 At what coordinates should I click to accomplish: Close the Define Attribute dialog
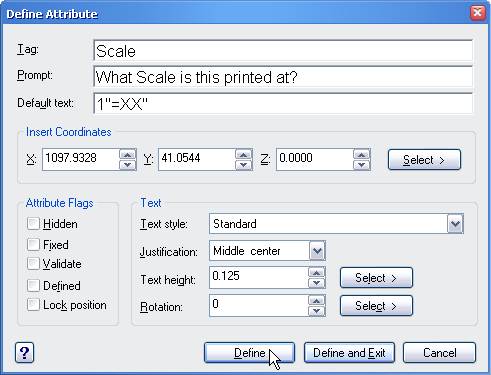point(478,13)
